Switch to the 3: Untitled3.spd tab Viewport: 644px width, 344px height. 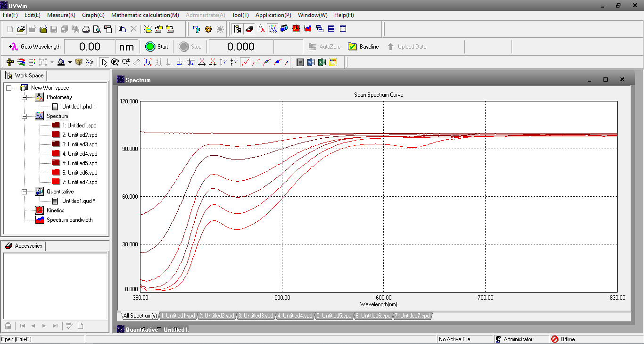[x=255, y=316]
